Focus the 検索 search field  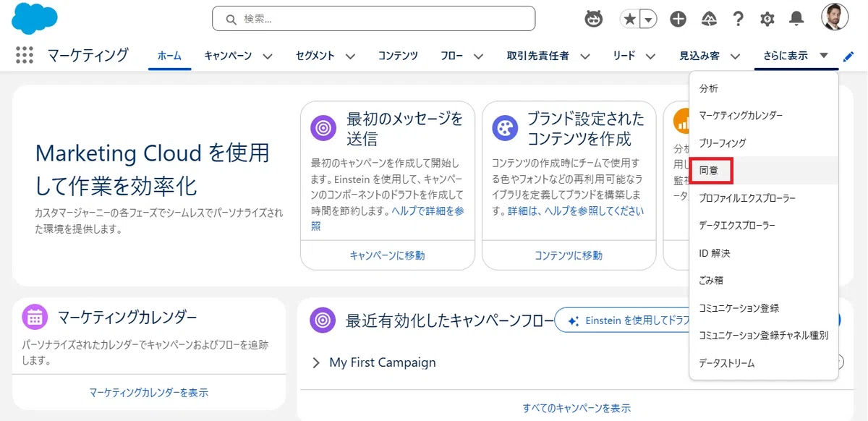(373, 19)
